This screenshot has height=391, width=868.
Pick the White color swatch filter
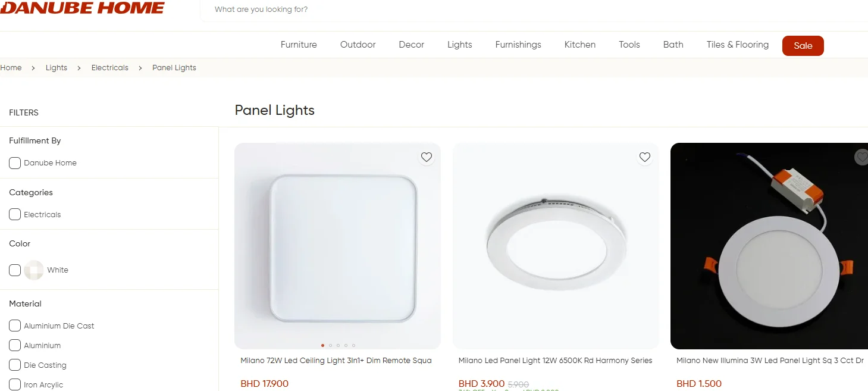[34, 270]
